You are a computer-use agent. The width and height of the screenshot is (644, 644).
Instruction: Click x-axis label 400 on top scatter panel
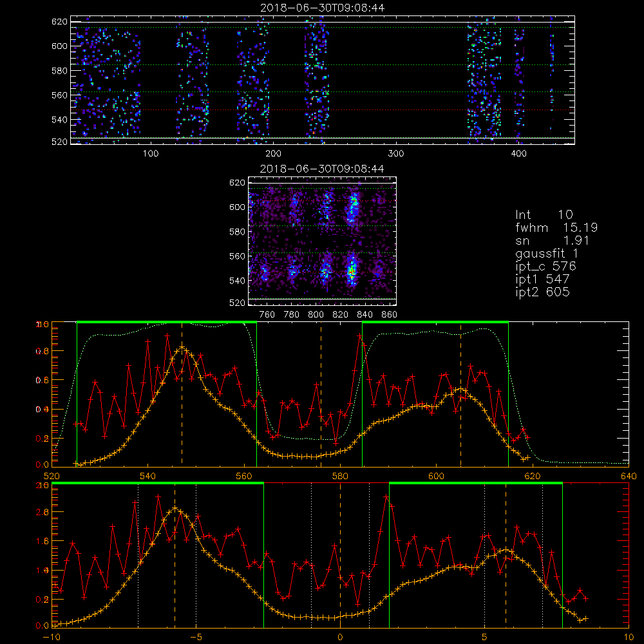tap(518, 154)
